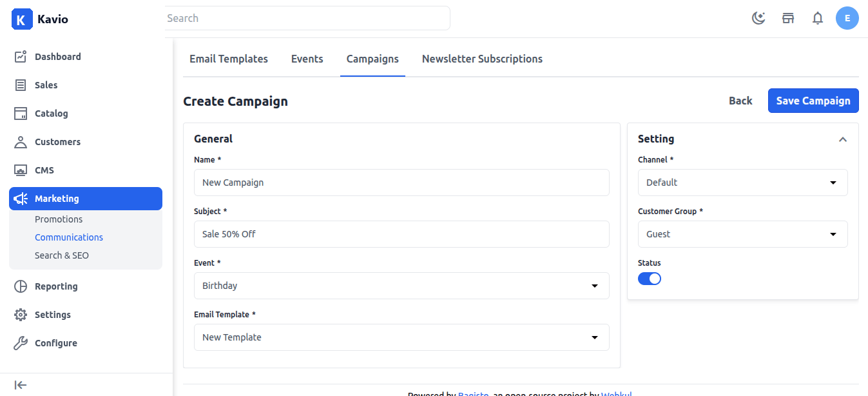Click the General section title
Viewport: 868px width, 396px height.
[x=213, y=139]
